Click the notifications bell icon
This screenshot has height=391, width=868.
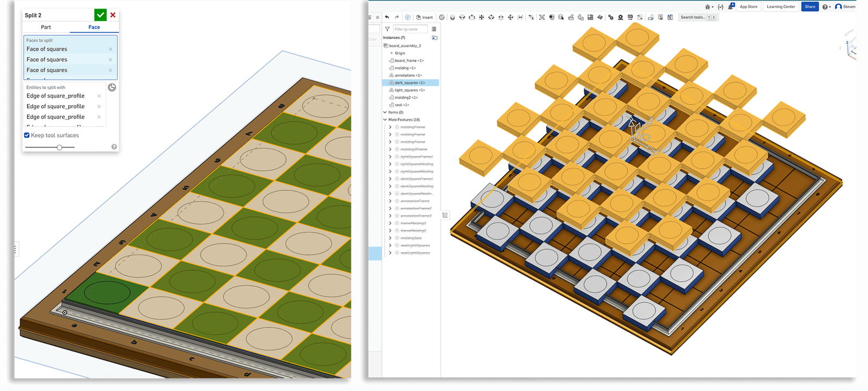(x=731, y=7)
